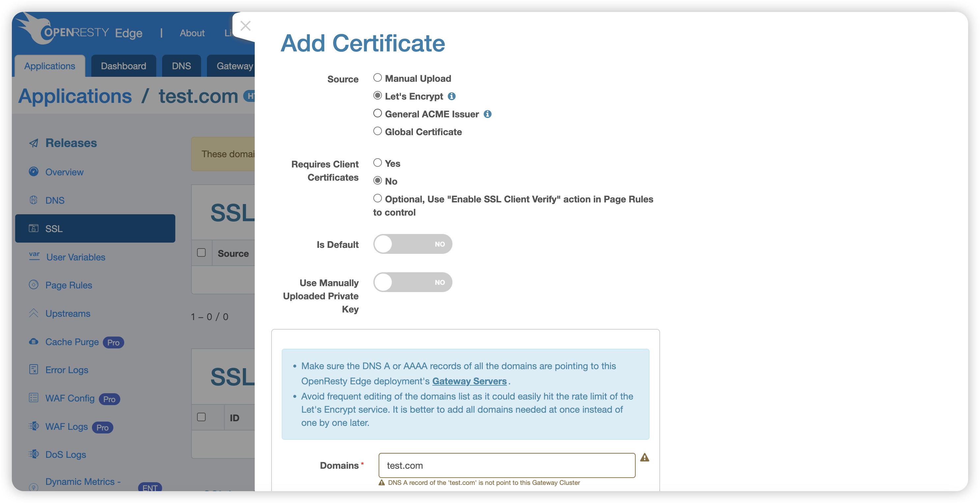Click the Cache Purge icon
Screen dimensions: 980x503
coord(34,341)
